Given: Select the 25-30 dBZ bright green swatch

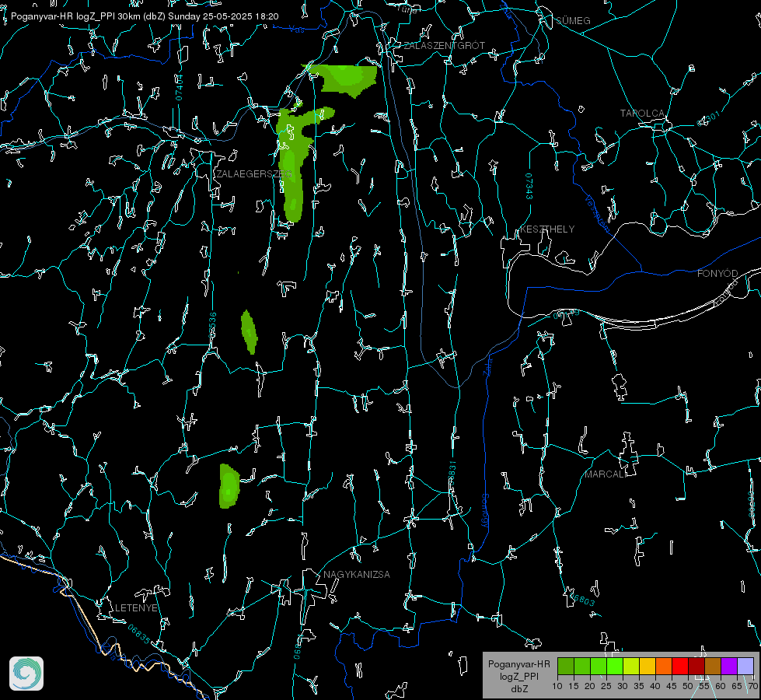Looking at the screenshot, I should pyautogui.click(x=615, y=666).
